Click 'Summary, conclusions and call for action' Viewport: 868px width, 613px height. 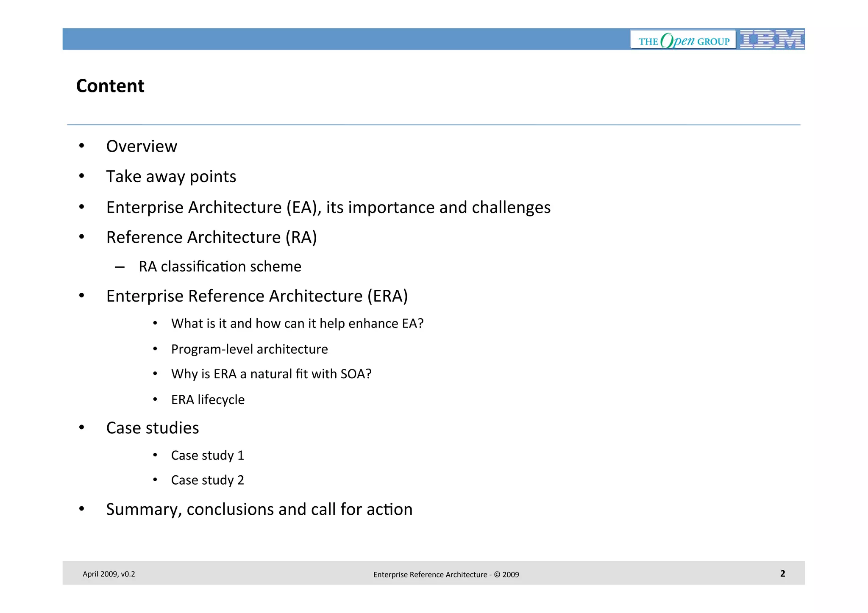[x=259, y=510]
